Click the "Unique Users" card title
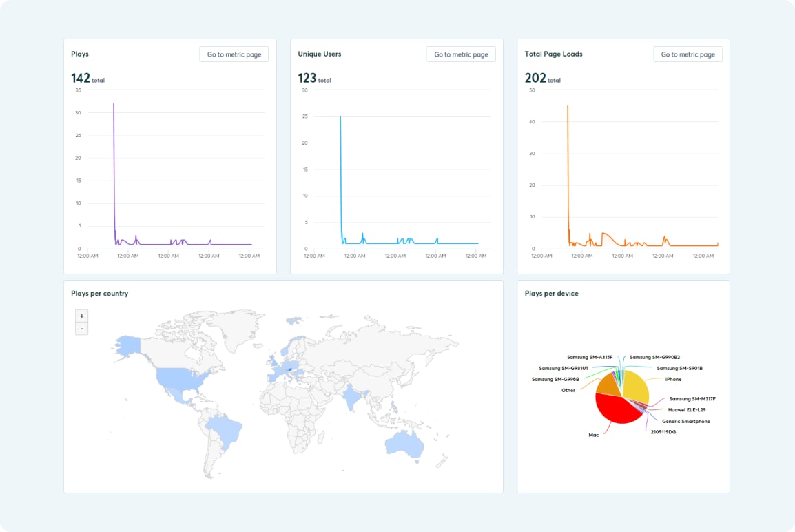 click(x=320, y=54)
